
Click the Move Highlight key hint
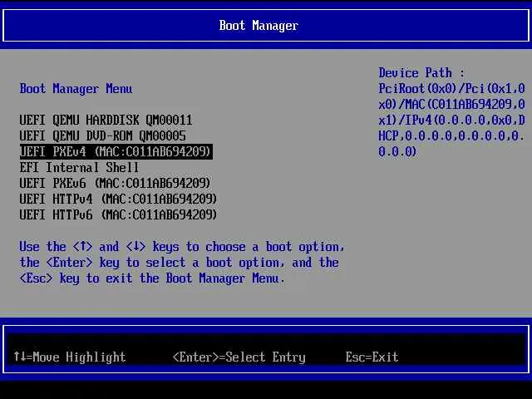(70, 357)
